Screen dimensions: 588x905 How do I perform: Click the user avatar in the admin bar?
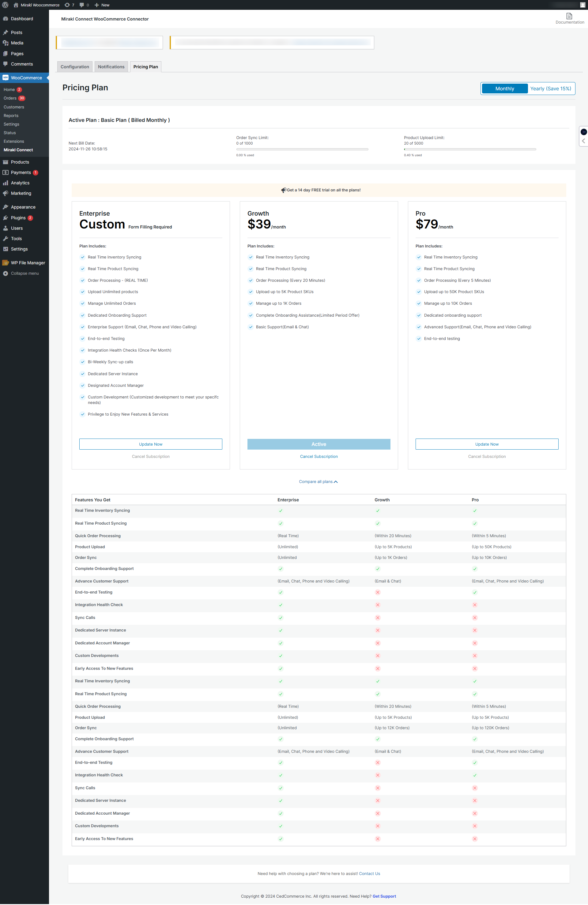click(582, 5)
